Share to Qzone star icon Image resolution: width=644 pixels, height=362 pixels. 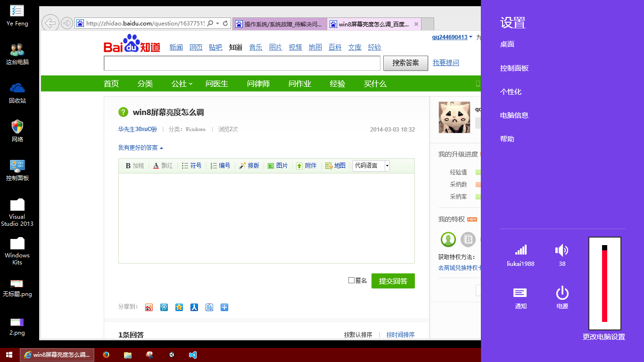[x=179, y=307]
